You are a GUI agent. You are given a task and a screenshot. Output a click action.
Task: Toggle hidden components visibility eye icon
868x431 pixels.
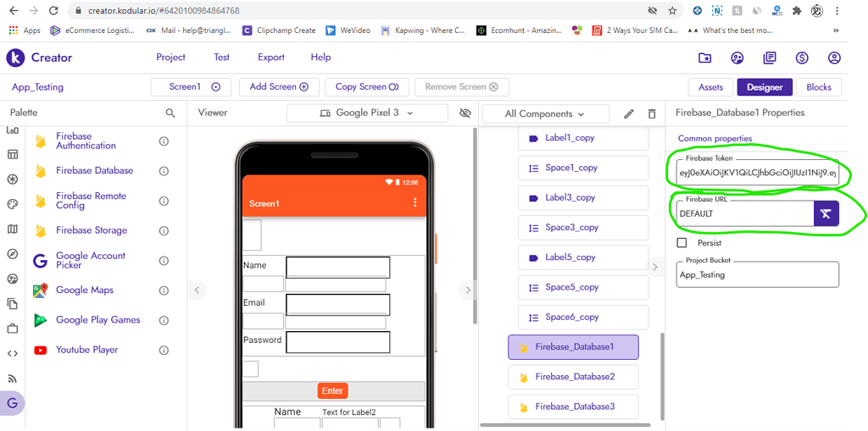(x=465, y=113)
